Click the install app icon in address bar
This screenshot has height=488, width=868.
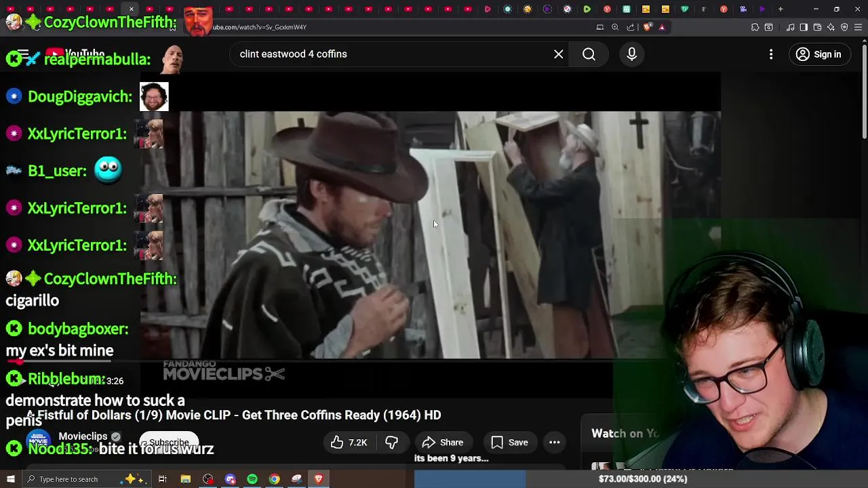tap(600, 27)
